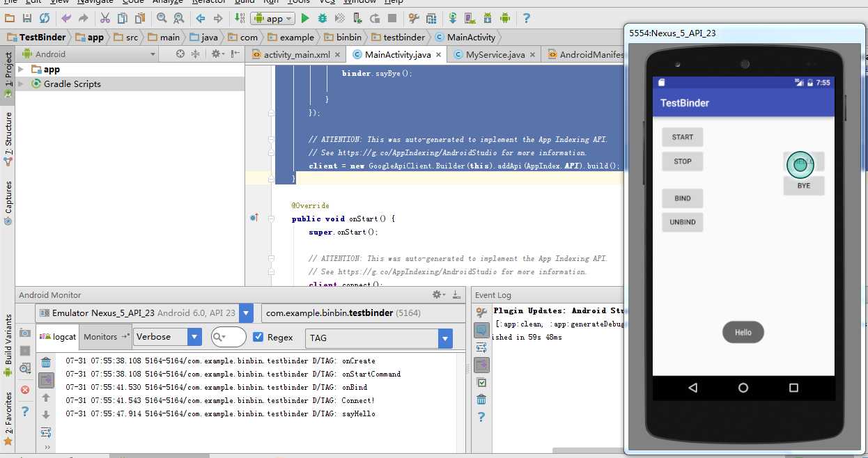
Task: Tap the emulator Home navigation circle
Action: pyautogui.click(x=743, y=388)
